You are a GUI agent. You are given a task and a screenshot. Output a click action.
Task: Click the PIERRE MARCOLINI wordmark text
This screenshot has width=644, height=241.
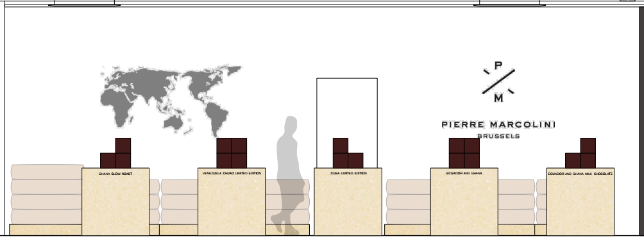498,124
